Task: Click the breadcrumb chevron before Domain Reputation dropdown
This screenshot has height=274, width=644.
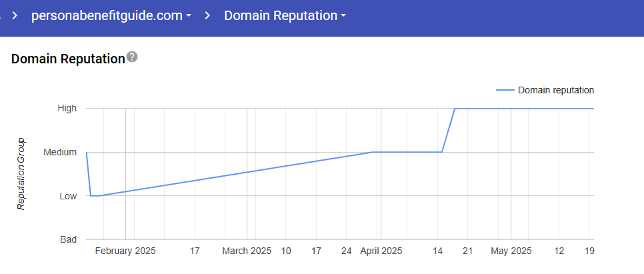Action: click(x=208, y=16)
